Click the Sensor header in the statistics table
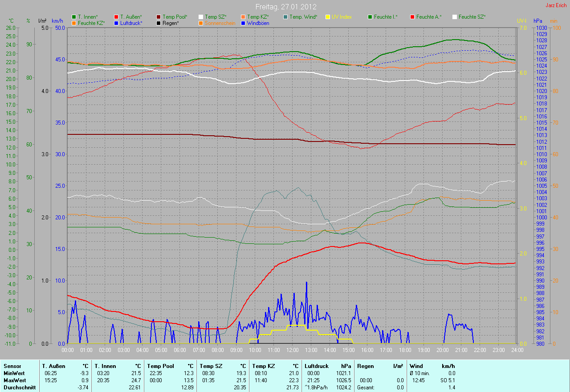The image size is (570, 392). click(x=12, y=366)
